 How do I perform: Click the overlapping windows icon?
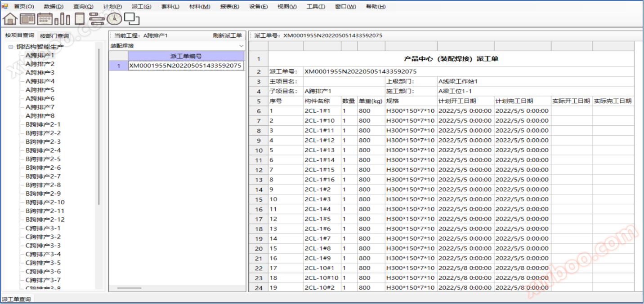tap(132, 19)
